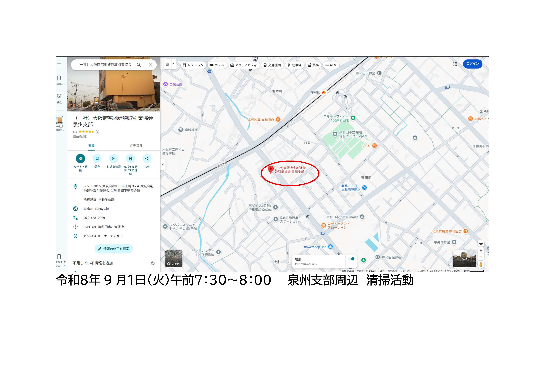Click the ログイン button
The height and width of the screenshot is (392, 554).
[x=473, y=64]
